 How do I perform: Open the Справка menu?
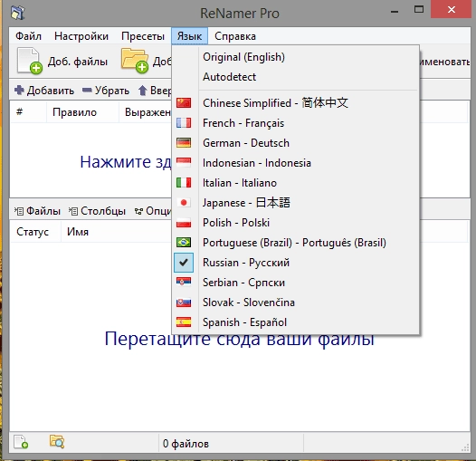click(235, 36)
